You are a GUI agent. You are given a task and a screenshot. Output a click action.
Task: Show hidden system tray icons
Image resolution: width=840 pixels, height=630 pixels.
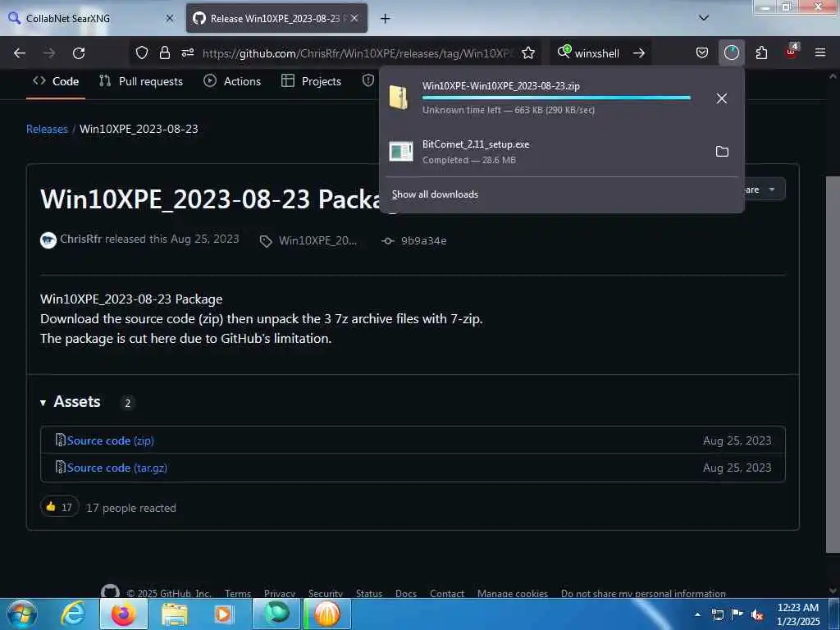coord(697,614)
